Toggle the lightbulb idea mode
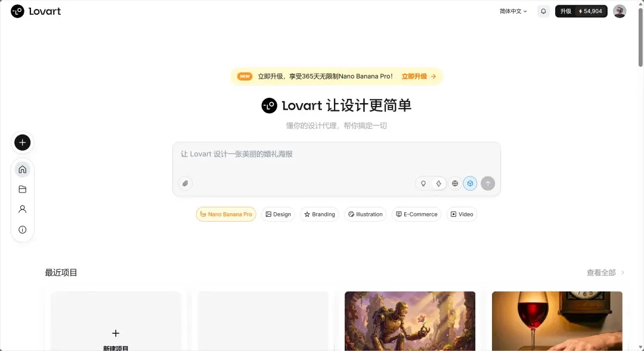Screen dimensions: 644x351 pyautogui.click(x=424, y=183)
